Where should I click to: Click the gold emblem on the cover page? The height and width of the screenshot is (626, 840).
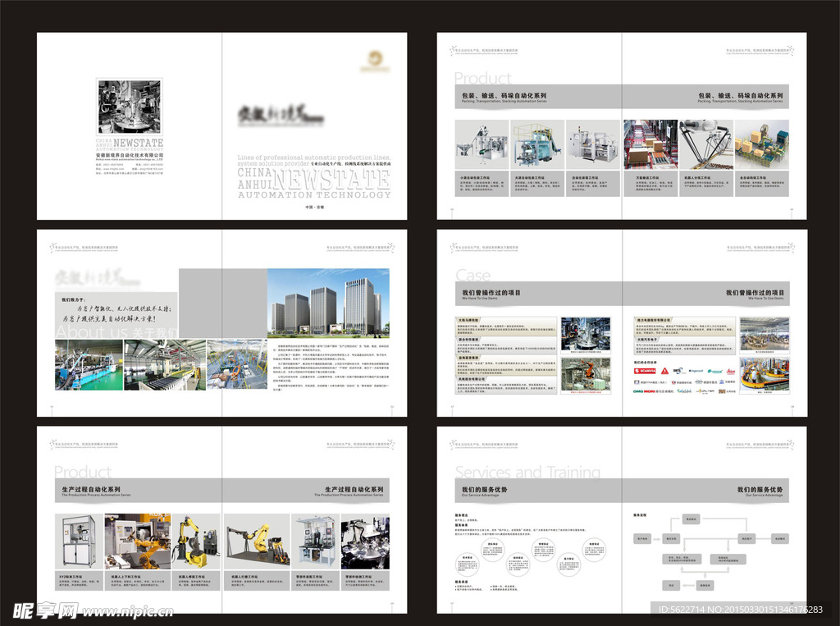click(376, 57)
